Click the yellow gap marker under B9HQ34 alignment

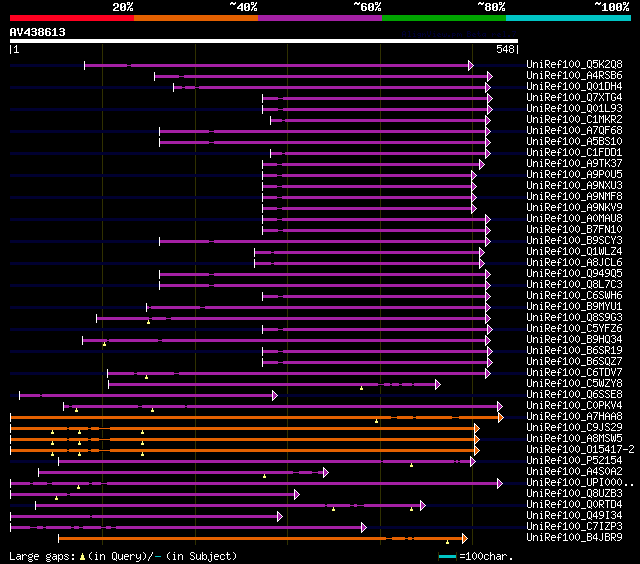(104, 344)
